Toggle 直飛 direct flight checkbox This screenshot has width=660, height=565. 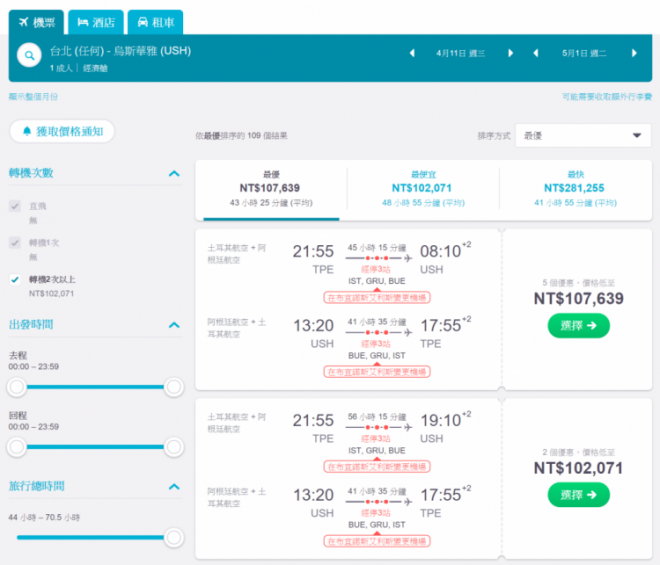click(x=14, y=205)
